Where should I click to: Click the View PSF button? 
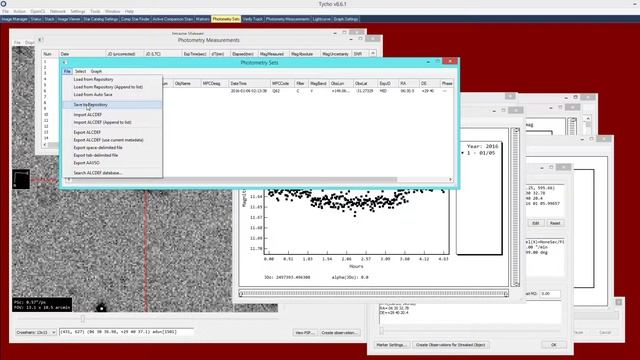tap(304, 333)
